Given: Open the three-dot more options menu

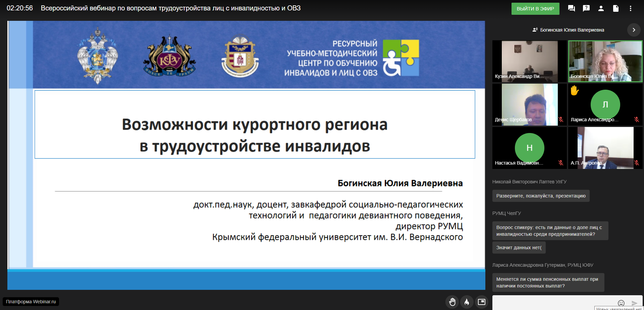Looking at the screenshot, I should pyautogui.click(x=630, y=9).
